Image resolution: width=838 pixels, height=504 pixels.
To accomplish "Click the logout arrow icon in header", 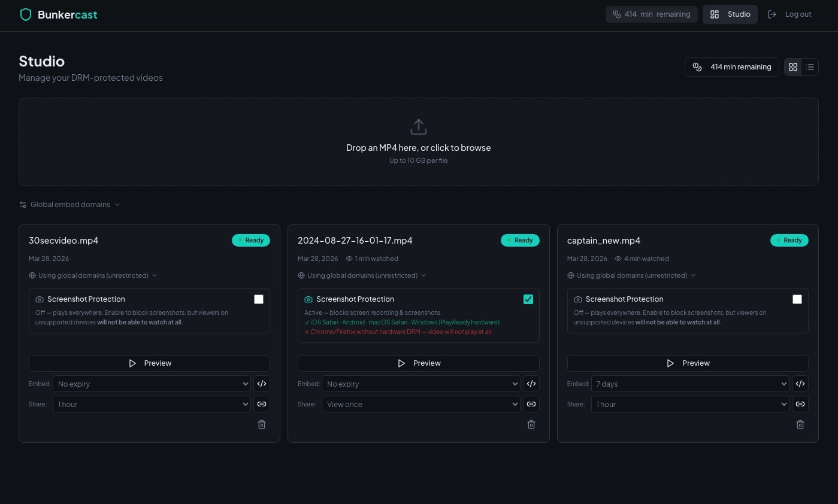I will (x=772, y=14).
